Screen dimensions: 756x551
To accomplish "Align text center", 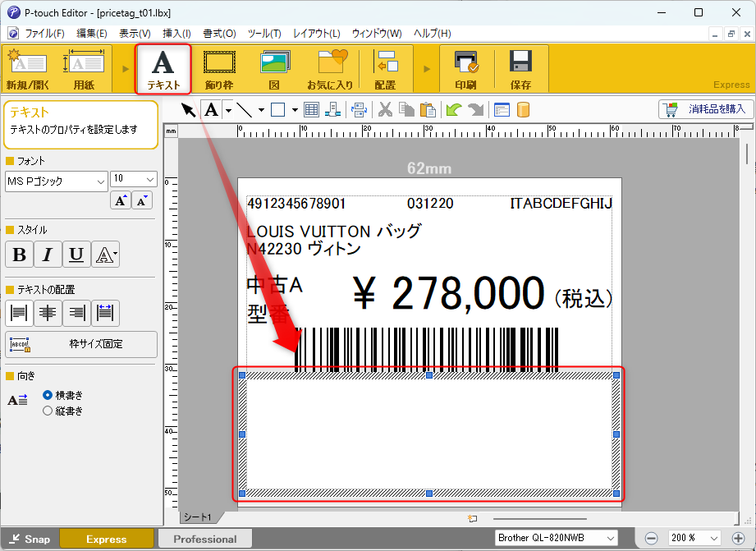I will pyautogui.click(x=48, y=313).
